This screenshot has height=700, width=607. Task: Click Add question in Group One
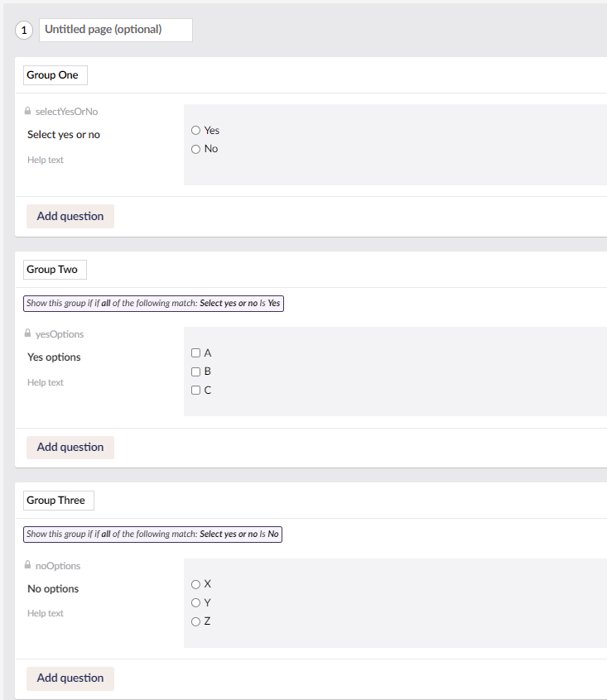tap(70, 216)
